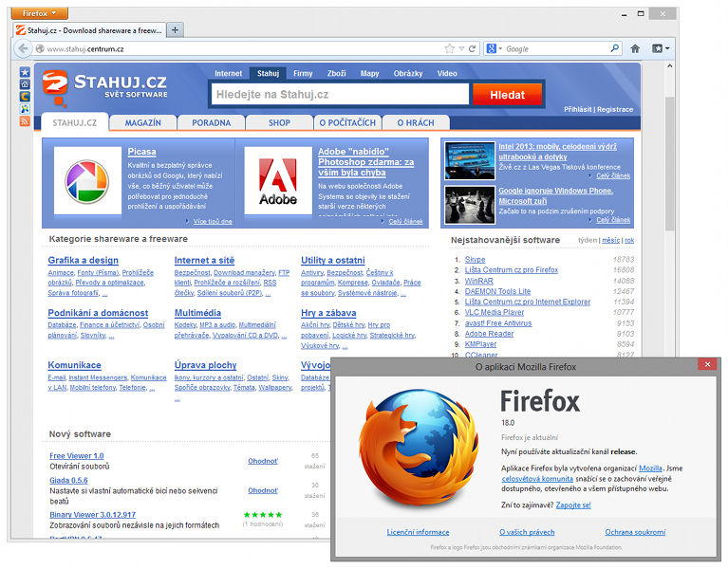Open Licenční informace link in dialog
This screenshot has height=569, width=728.
coord(418,532)
